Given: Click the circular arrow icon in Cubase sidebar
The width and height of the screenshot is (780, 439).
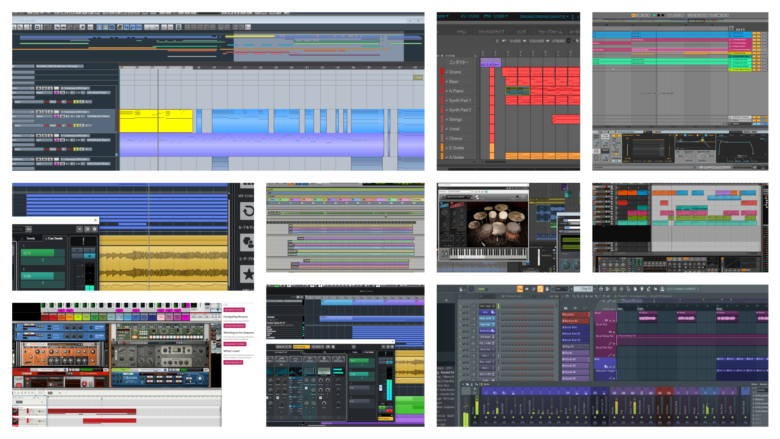Looking at the screenshot, I should [x=247, y=211].
